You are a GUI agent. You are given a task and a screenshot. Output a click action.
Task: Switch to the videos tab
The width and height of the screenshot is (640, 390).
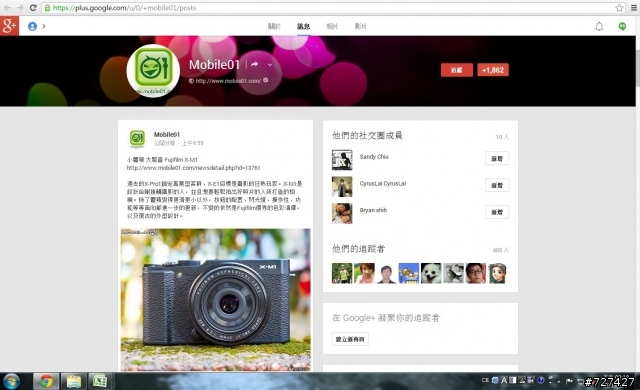click(x=360, y=27)
